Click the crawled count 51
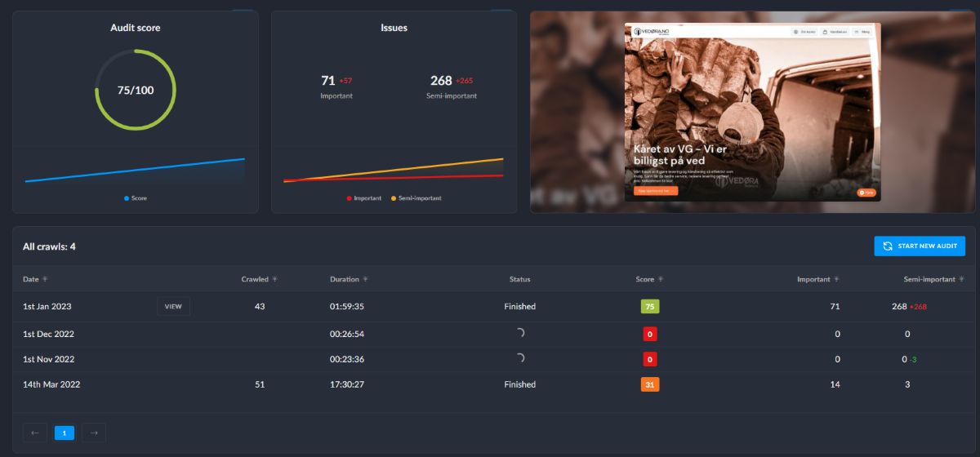This screenshot has height=457, width=980. tap(260, 384)
